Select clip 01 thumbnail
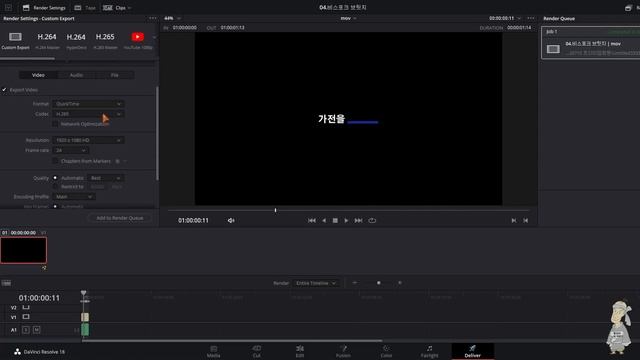 coord(24,250)
